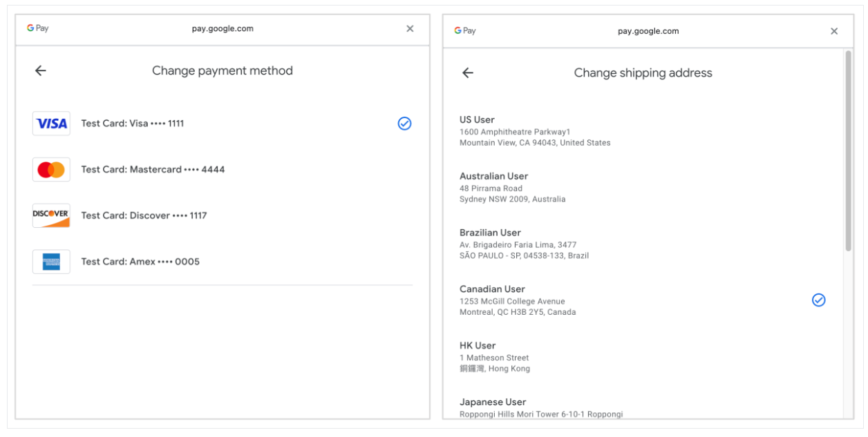Close the Change payment method dialog
The width and height of the screenshot is (868, 437).
[410, 29]
